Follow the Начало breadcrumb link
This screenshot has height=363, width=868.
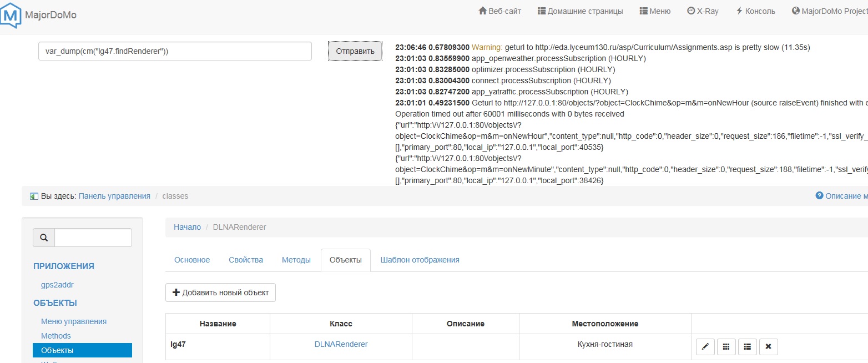(x=187, y=227)
